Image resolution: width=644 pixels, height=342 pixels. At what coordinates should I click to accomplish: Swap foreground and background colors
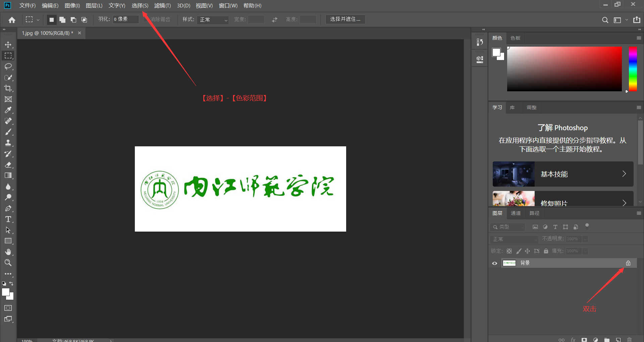click(11, 284)
